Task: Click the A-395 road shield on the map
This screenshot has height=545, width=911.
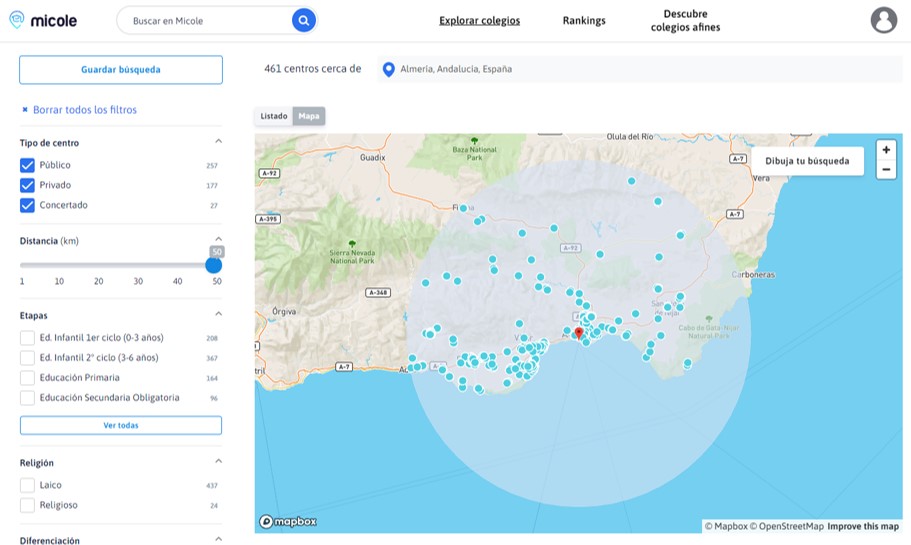Action: tap(268, 219)
